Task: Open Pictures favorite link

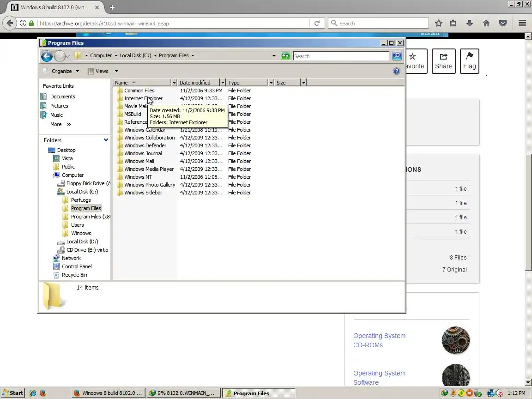Action: point(59,106)
